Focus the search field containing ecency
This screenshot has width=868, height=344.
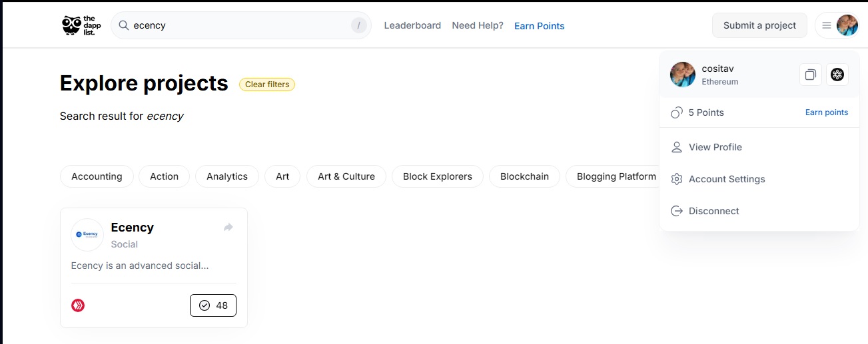point(240,25)
